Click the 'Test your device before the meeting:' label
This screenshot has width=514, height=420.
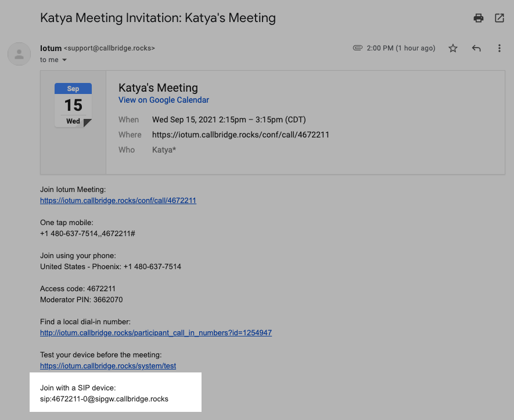tap(100, 354)
